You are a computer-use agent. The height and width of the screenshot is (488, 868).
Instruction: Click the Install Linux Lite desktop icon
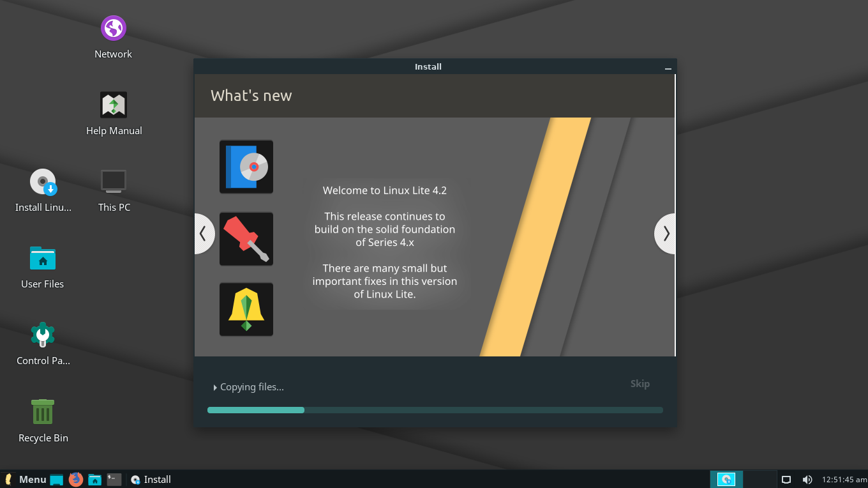pyautogui.click(x=43, y=182)
